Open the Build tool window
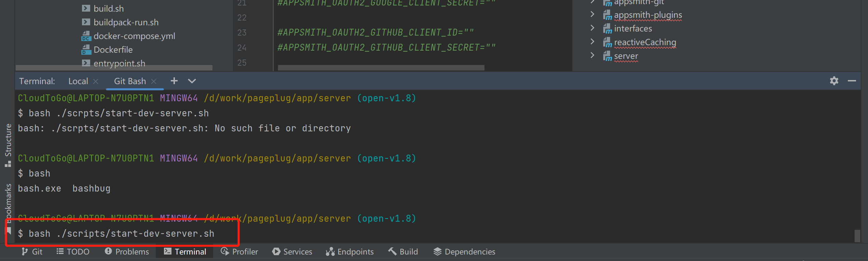The image size is (868, 261). [403, 252]
